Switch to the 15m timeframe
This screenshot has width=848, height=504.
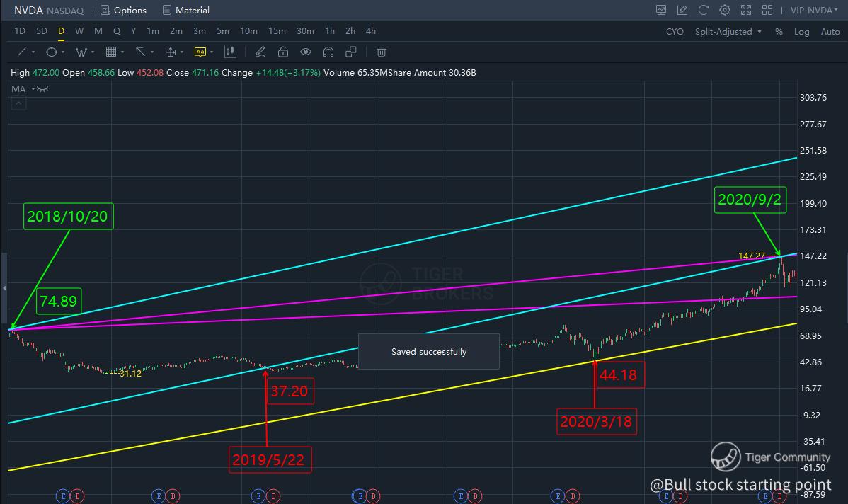tap(277, 31)
